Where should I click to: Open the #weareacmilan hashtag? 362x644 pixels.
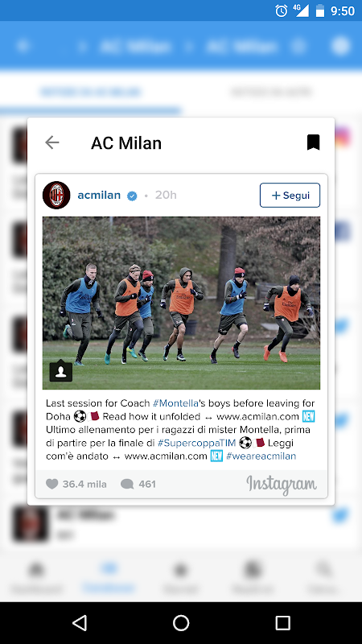[x=261, y=456]
